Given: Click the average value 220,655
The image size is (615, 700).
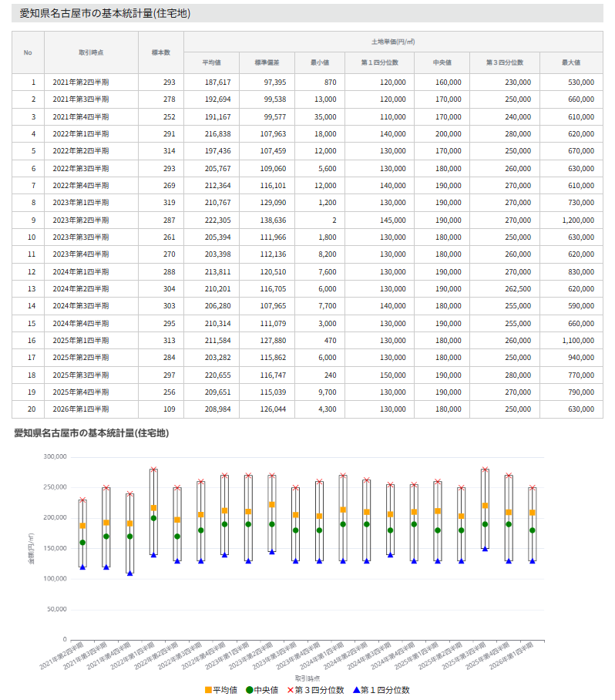Looking at the screenshot, I should (218, 375).
